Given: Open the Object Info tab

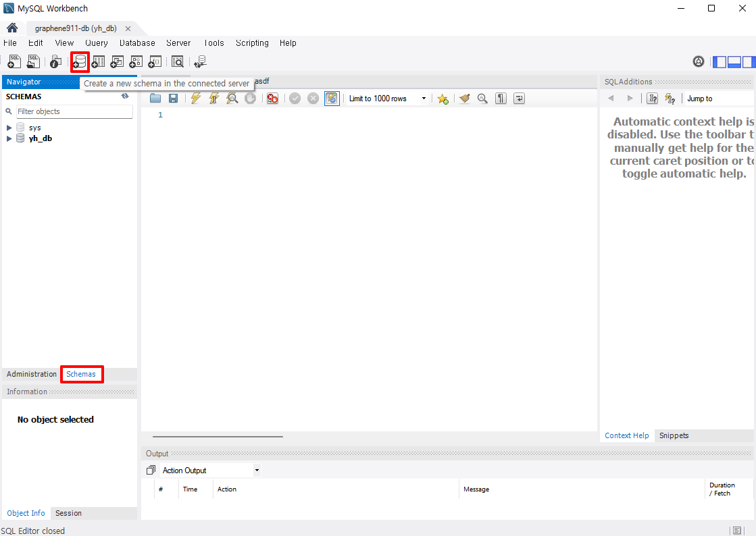Looking at the screenshot, I should coord(26,513).
